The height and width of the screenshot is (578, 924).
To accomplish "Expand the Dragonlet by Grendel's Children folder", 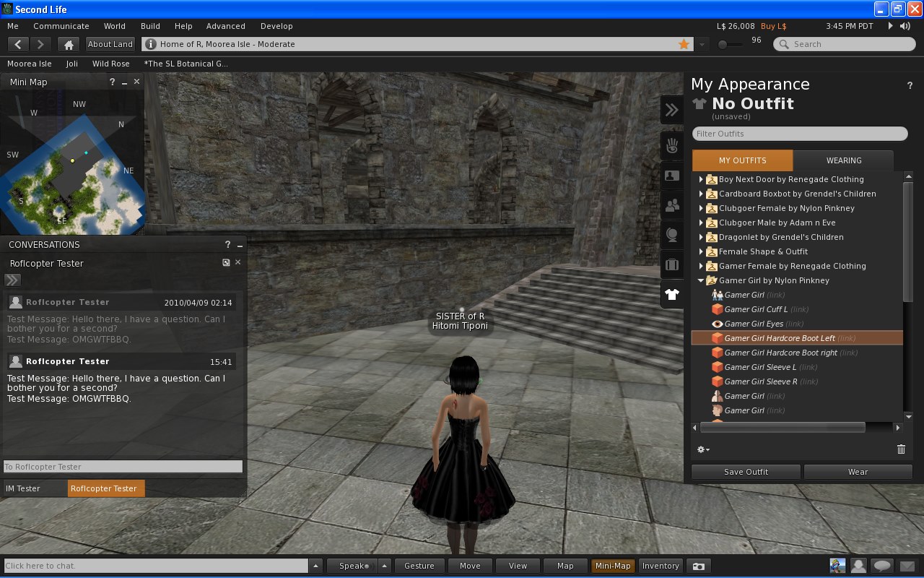I will click(700, 237).
